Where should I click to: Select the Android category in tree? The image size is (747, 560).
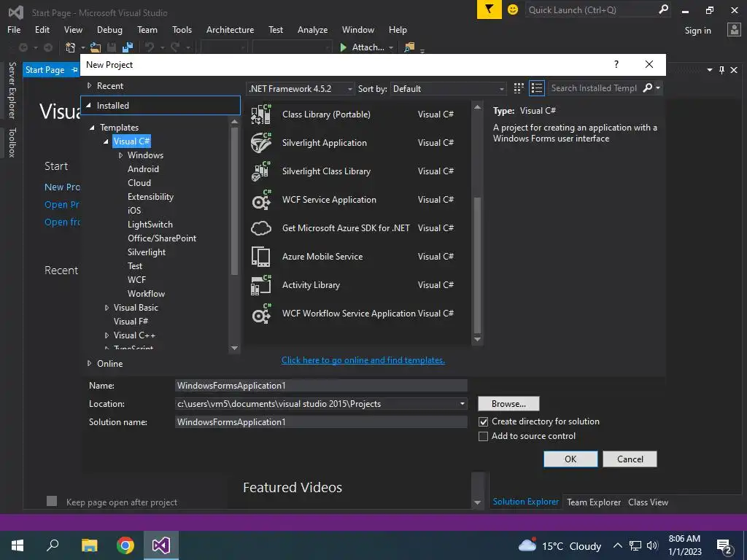click(x=143, y=169)
